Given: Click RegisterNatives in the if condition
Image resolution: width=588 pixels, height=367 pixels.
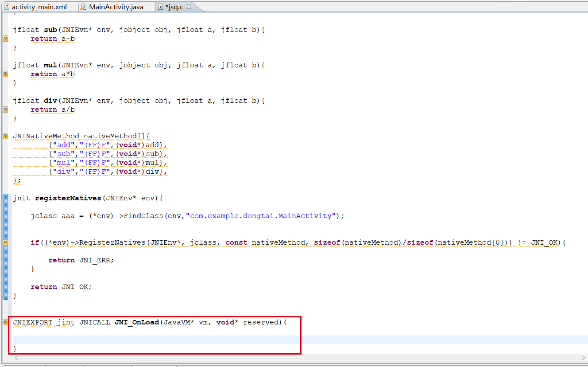Looking at the screenshot, I should (x=112, y=242).
